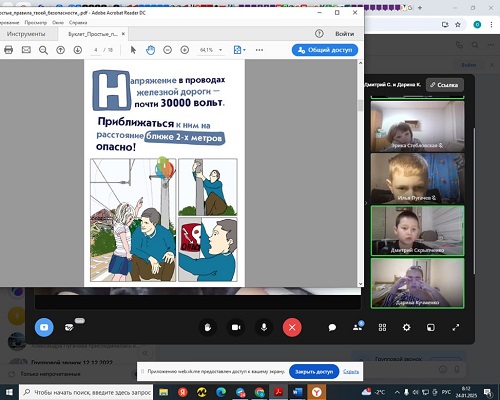Expand call to fullscreen icon
Image resolution: width=500 pixels, height=400 pixels.
pyautogui.click(x=456, y=328)
